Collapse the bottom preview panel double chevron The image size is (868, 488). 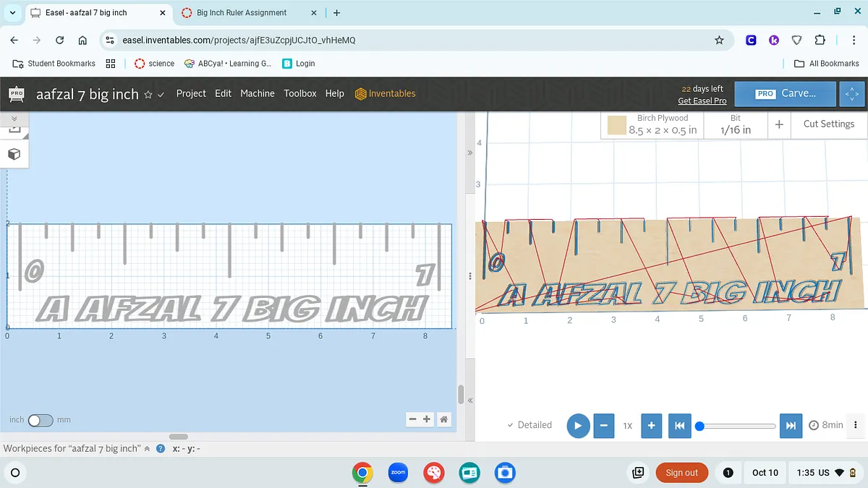pyautogui.click(x=469, y=400)
